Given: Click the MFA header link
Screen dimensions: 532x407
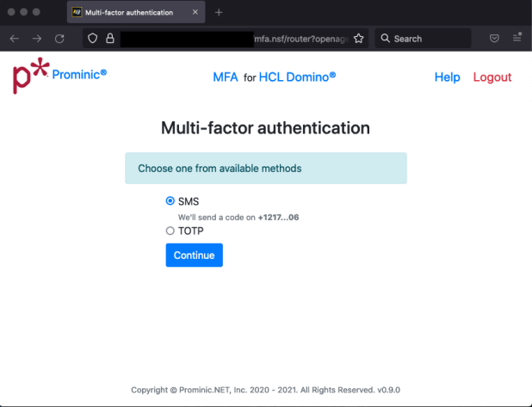Looking at the screenshot, I should coord(226,77).
